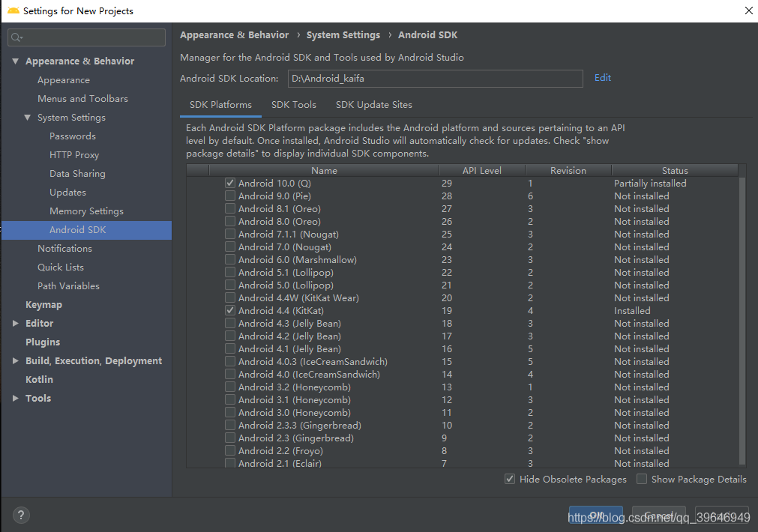Click the SDK platforms list scrollbar
The image size is (758, 532).
coord(742,319)
